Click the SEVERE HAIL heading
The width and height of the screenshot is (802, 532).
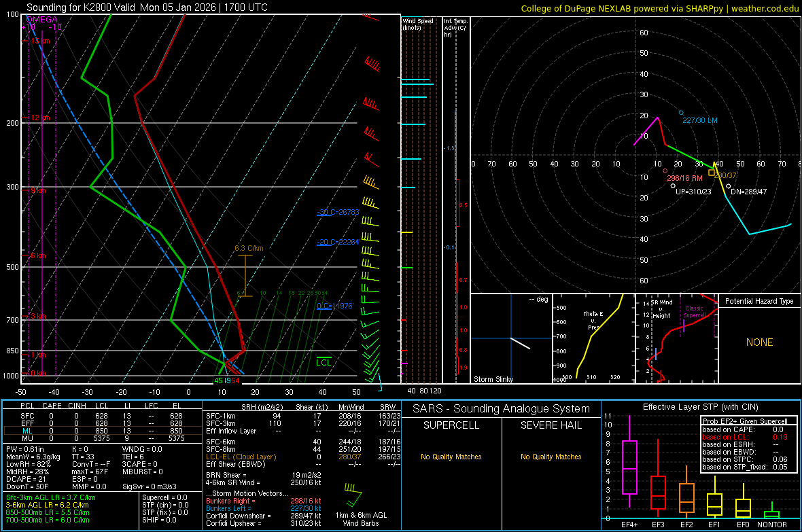coord(551,425)
